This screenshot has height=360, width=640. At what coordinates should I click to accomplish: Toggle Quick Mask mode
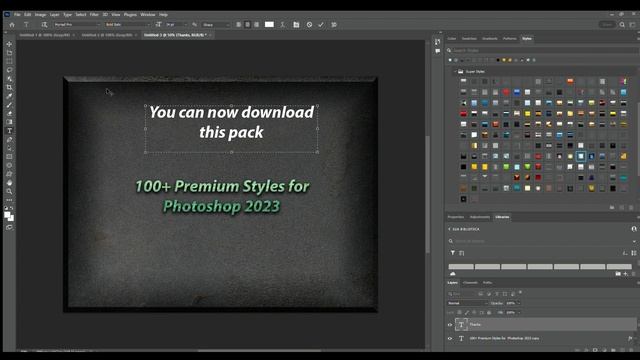[x=9, y=227]
